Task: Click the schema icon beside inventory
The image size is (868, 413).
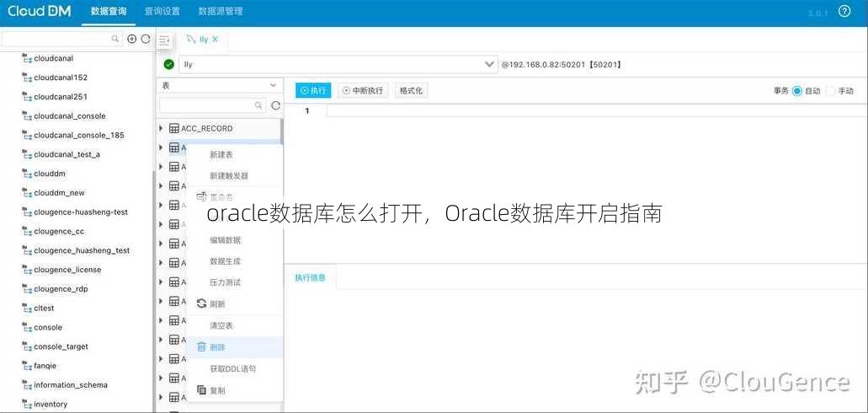Action: (27, 404)
